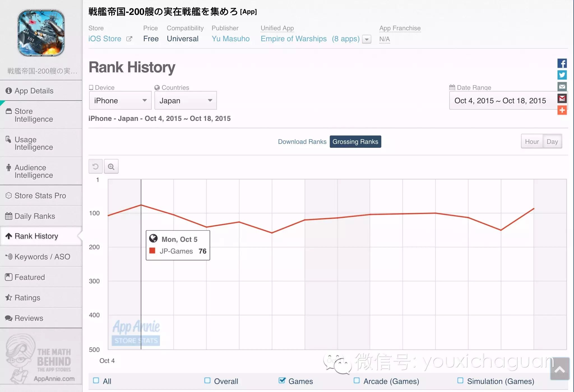
Task: Open the Device dropdown showing iPhone
Action: 120,100
